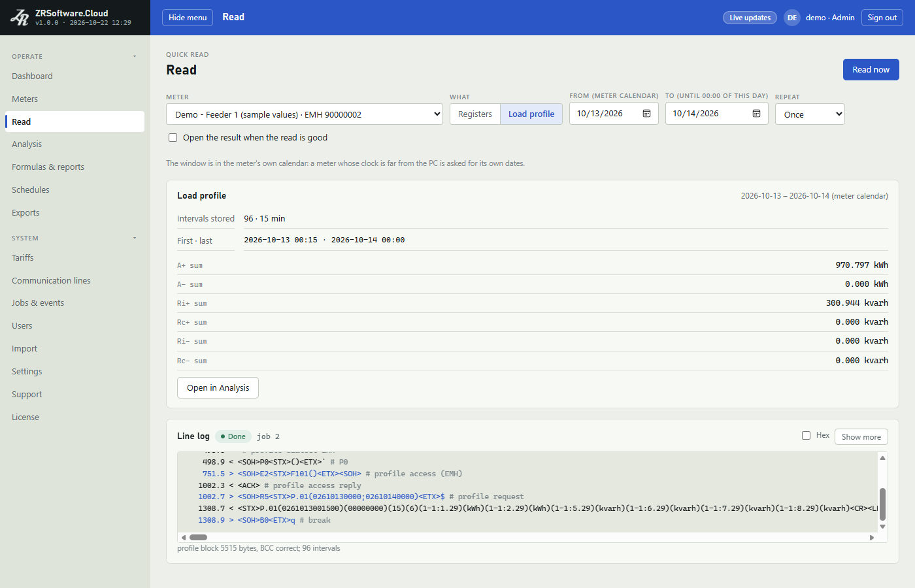This screenshot has width=915, height=588.
Task: Enable 'Open the result when the read is good'
Action: 173,138
